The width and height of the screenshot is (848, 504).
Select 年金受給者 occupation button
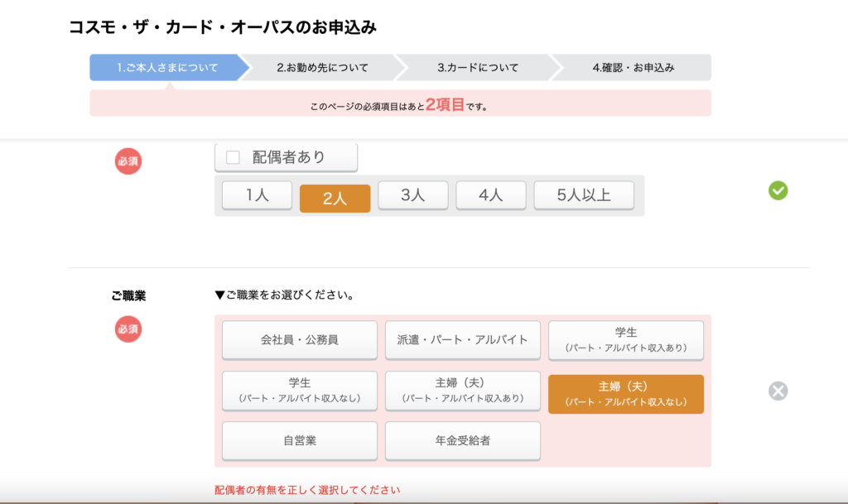point(462,441)
